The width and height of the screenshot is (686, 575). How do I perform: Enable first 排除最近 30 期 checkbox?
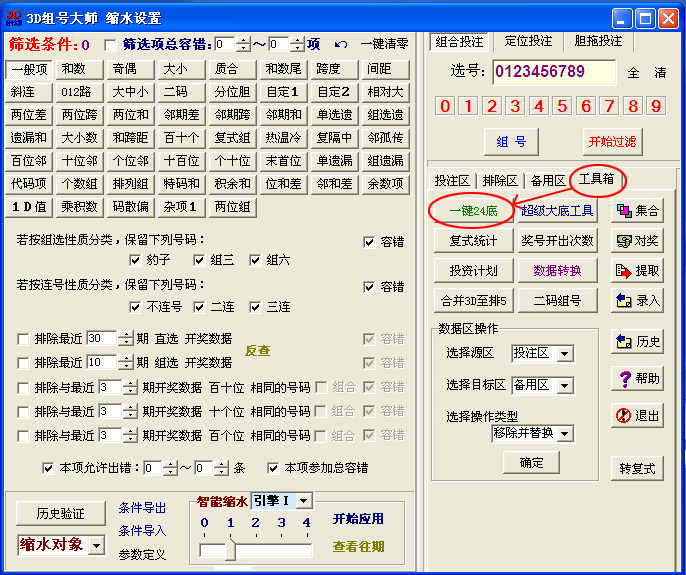[23, 338]
